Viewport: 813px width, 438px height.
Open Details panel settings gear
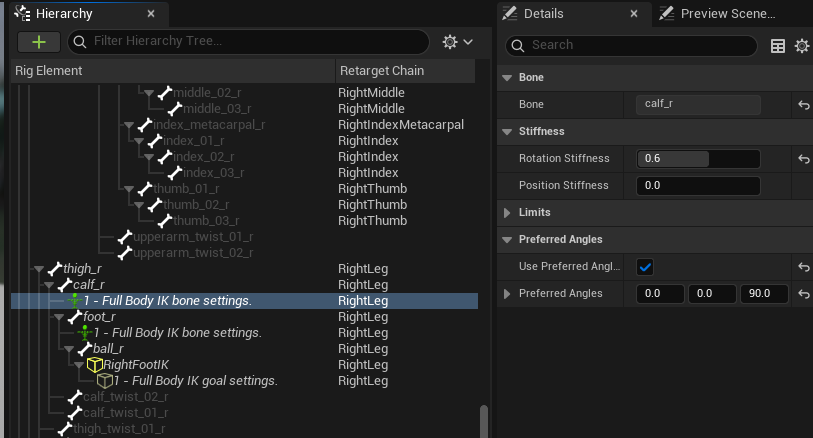[802, 46]
